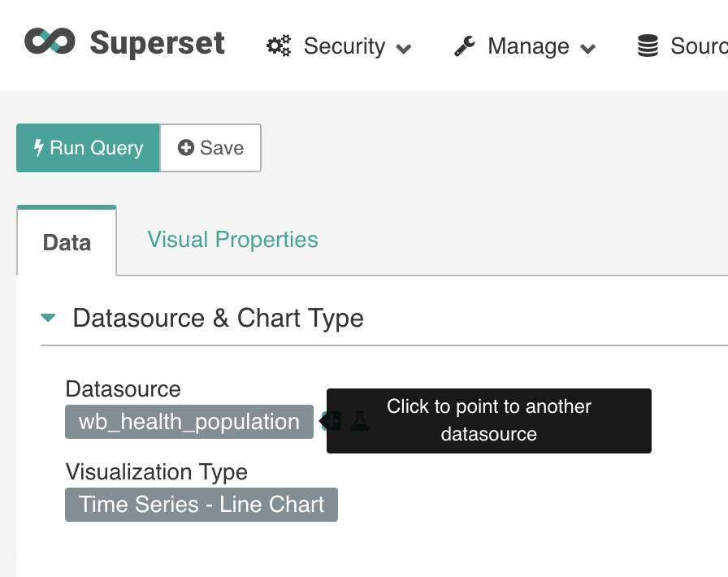Click the Superset infinity logo icon
Screen dimensions: 728x577
pos(50,41)
